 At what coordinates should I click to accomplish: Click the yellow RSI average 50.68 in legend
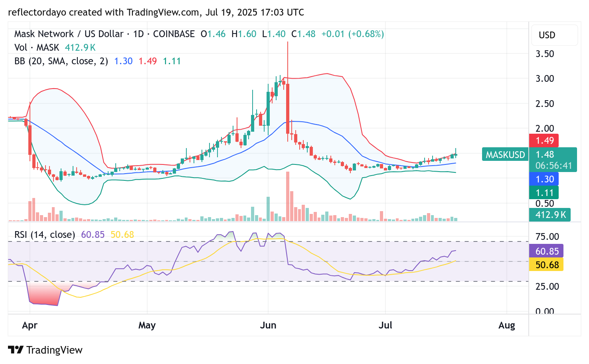tap(122, 235)
